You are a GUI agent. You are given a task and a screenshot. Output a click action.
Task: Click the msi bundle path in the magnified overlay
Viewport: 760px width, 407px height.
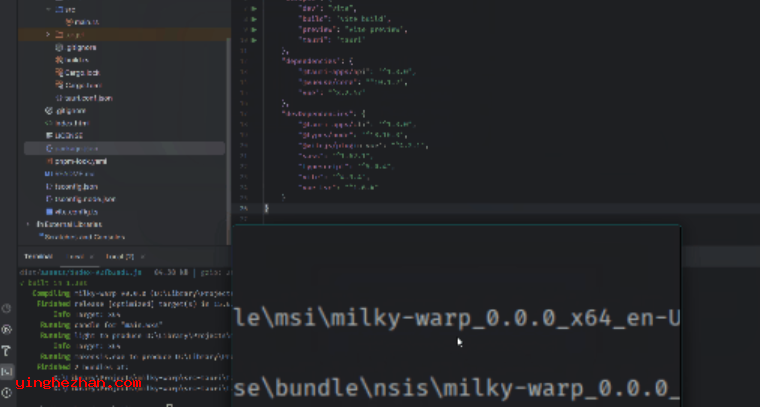pos(457,318)
